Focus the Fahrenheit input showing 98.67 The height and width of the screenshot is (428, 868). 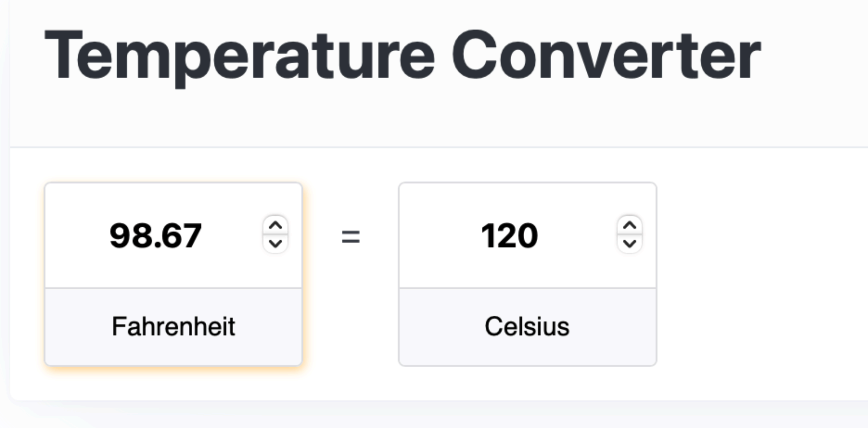[156, 235]
